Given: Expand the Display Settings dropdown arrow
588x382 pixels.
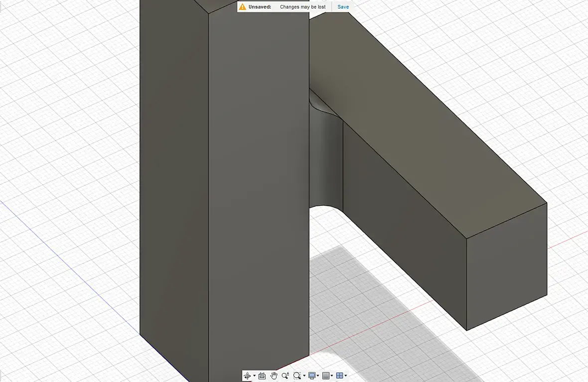Looking at the screenshot, I should click(318, 376).
